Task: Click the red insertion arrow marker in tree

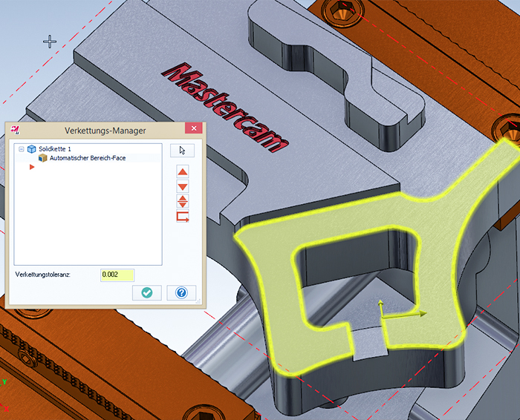Action: [x=32, y=168]
